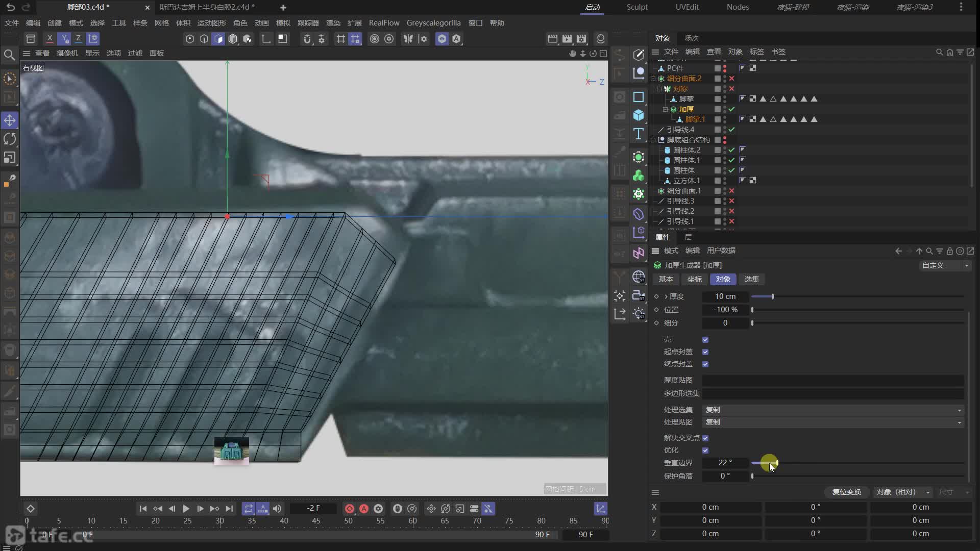980x551 pixels.
Task: Open the 对象 (相对) dropdown
Action: [903, 492]
